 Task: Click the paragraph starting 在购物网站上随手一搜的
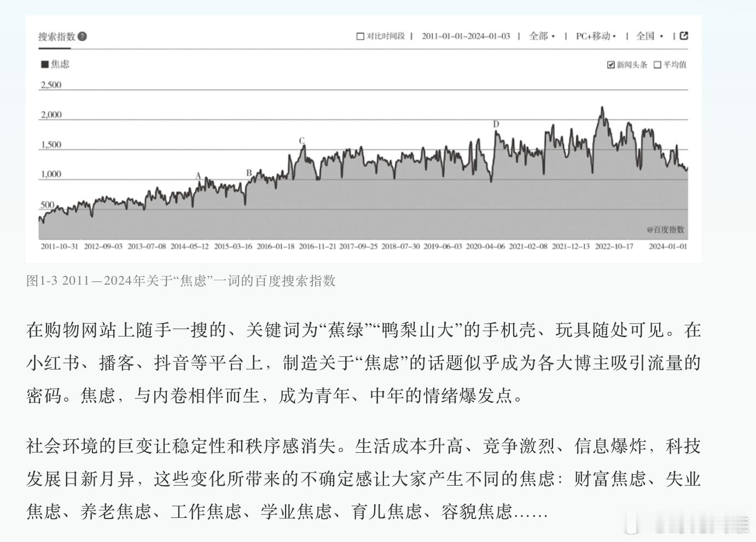364,362
